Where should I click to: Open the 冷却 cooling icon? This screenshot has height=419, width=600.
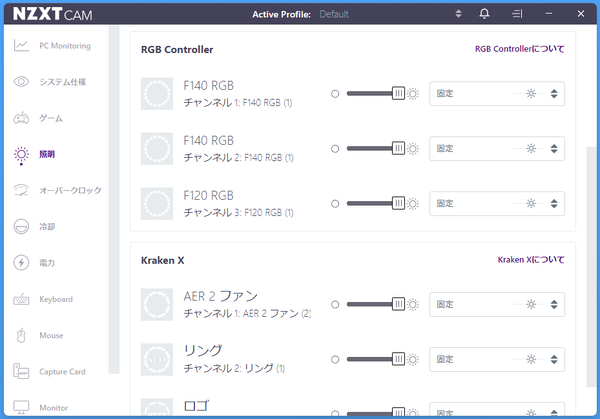pos(21,227)
